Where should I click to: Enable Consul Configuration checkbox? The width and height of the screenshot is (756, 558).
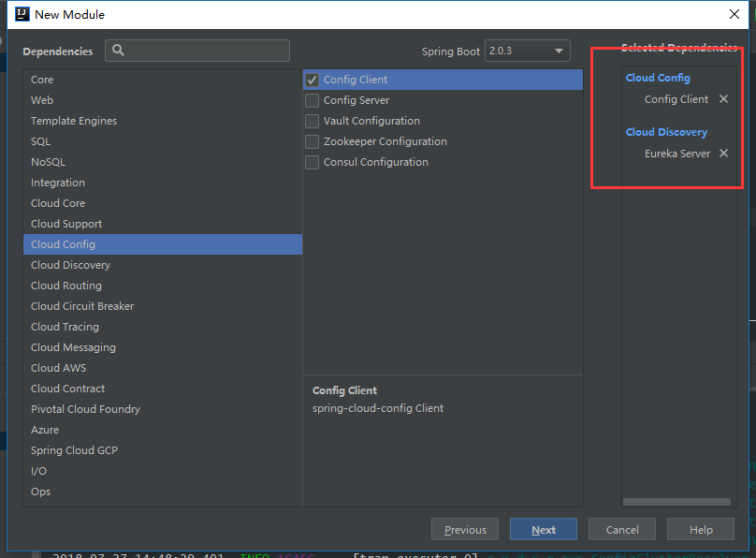pos(312,163)
